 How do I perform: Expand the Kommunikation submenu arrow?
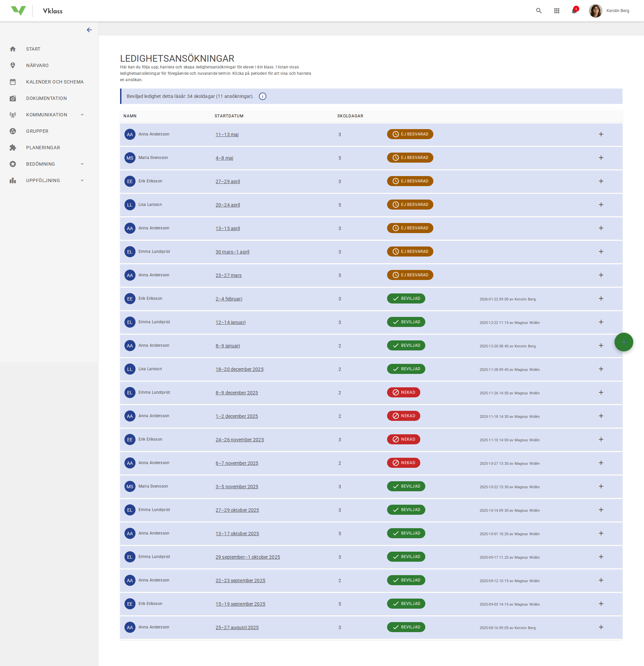tap(82, 115)
